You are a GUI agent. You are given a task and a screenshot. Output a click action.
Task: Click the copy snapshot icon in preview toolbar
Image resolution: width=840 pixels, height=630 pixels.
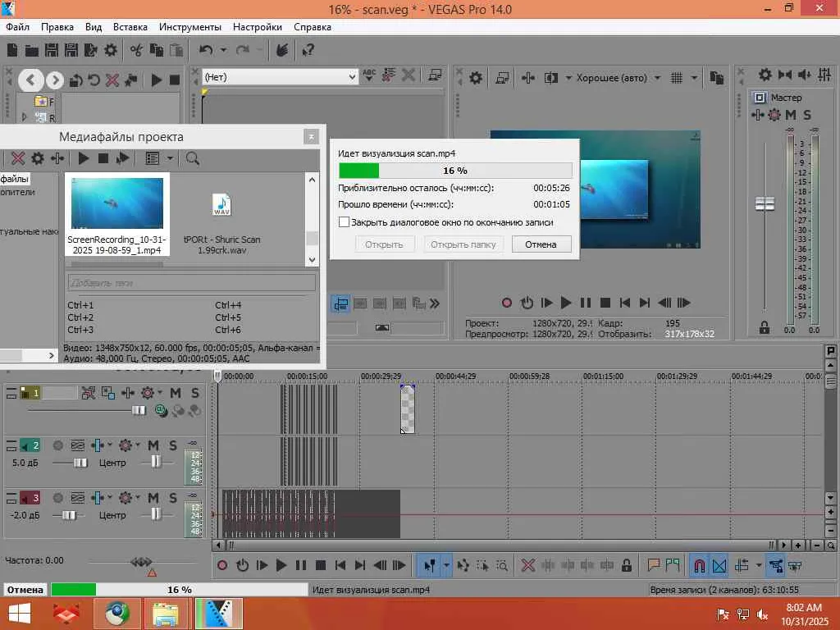(x=717, y=78)
